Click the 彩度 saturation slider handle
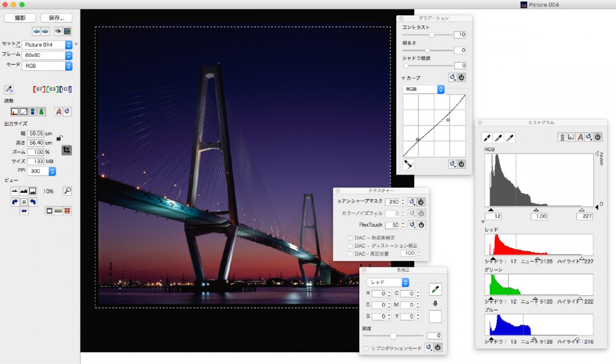616x364 pixels. (x=393, y=336)
